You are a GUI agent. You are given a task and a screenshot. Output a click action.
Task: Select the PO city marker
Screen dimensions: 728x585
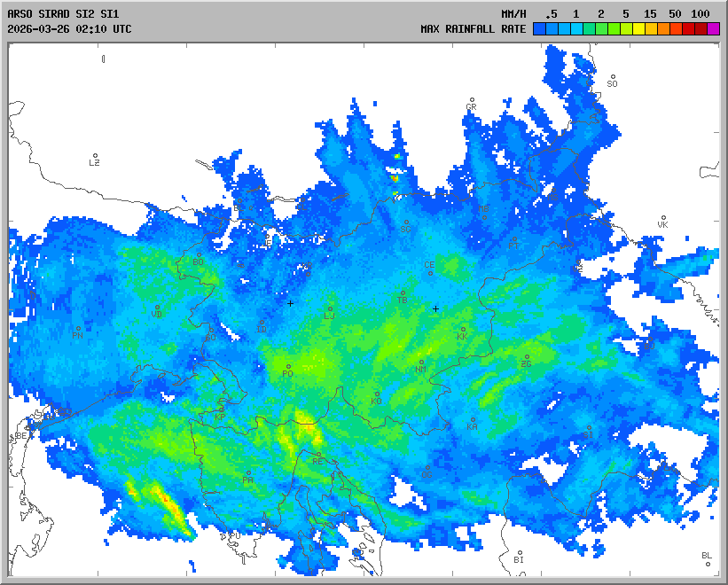pyautogui.click(x=288, y=367)
